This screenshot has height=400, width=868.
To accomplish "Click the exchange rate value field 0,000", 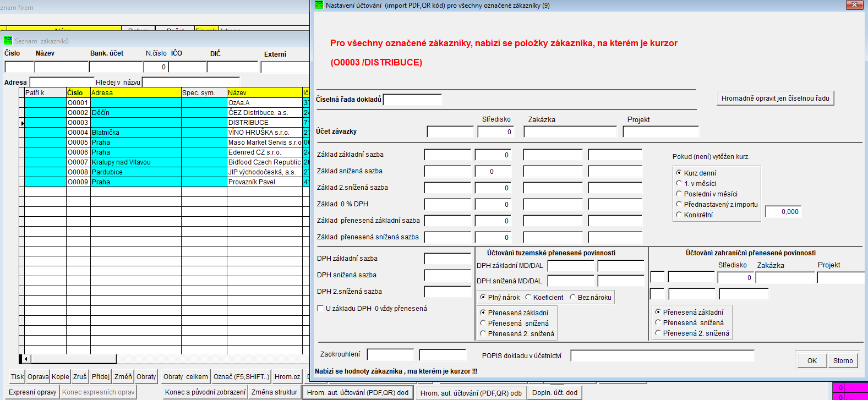I will coord(783,211).
